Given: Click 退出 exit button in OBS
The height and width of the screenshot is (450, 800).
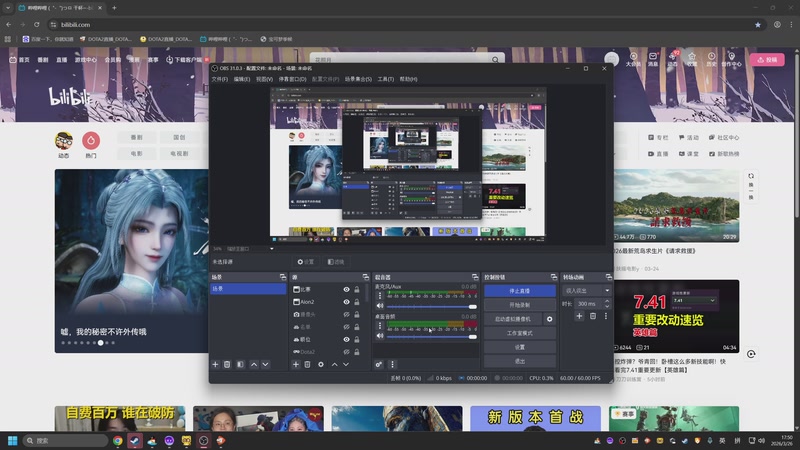Looking at the screenshot, I should [519, 361].
